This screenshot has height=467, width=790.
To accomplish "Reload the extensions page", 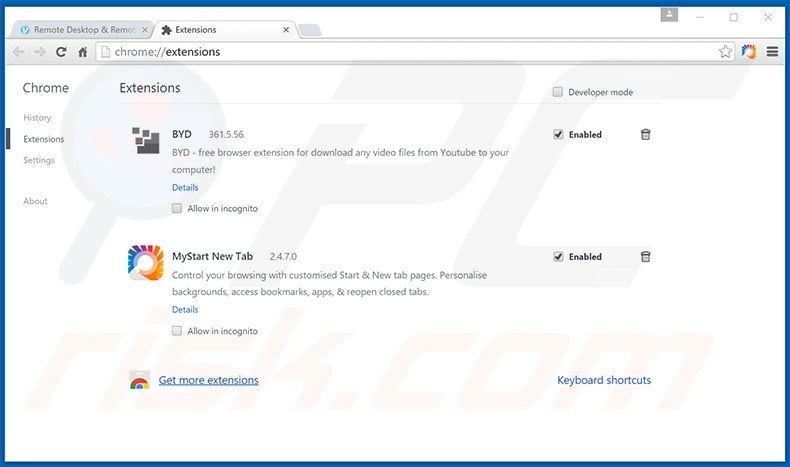I will (61, 52).
